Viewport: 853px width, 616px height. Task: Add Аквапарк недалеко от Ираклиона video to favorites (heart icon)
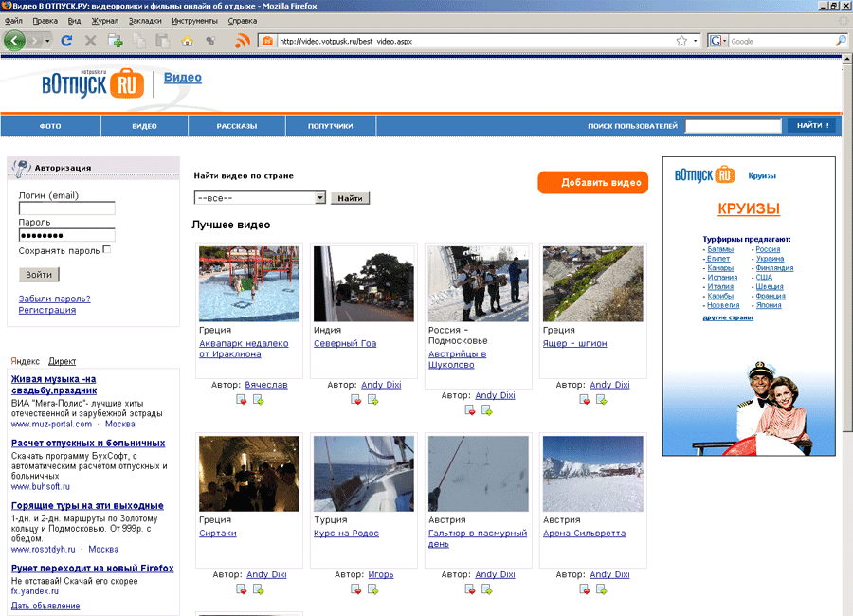point(242,400)
